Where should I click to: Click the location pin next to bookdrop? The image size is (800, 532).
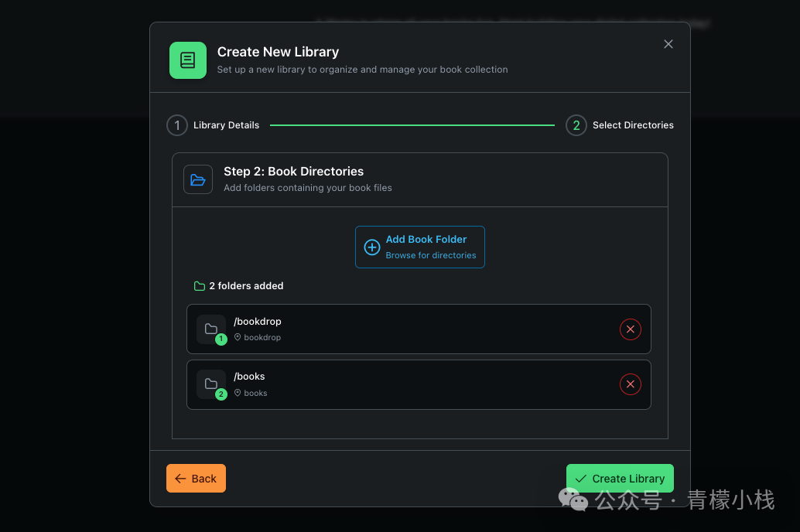(238, 337)
